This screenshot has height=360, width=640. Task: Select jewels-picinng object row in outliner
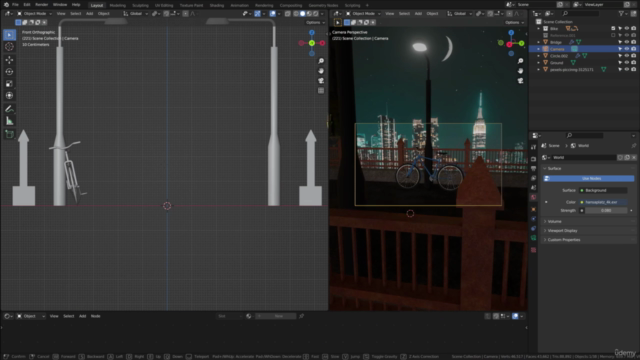pyautogui.click(x=583, y=70)
